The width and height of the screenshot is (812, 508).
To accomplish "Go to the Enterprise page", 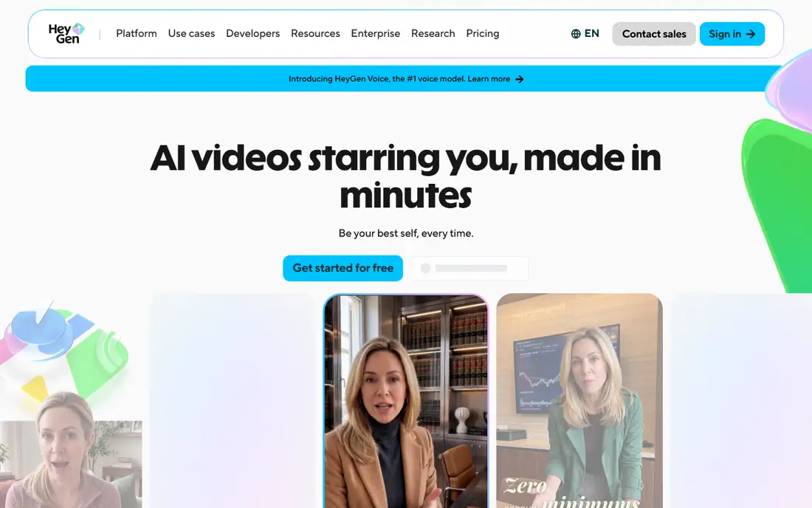I will (x=376, y=34).
